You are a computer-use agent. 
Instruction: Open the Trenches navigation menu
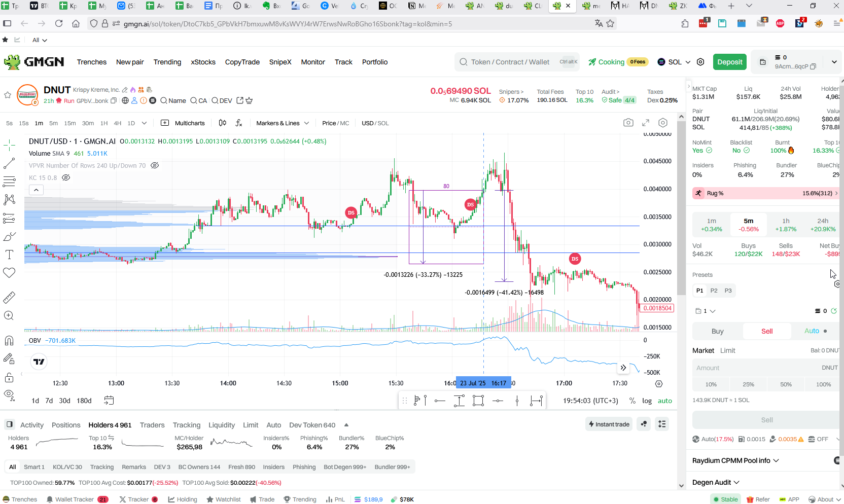pos(92,62)
